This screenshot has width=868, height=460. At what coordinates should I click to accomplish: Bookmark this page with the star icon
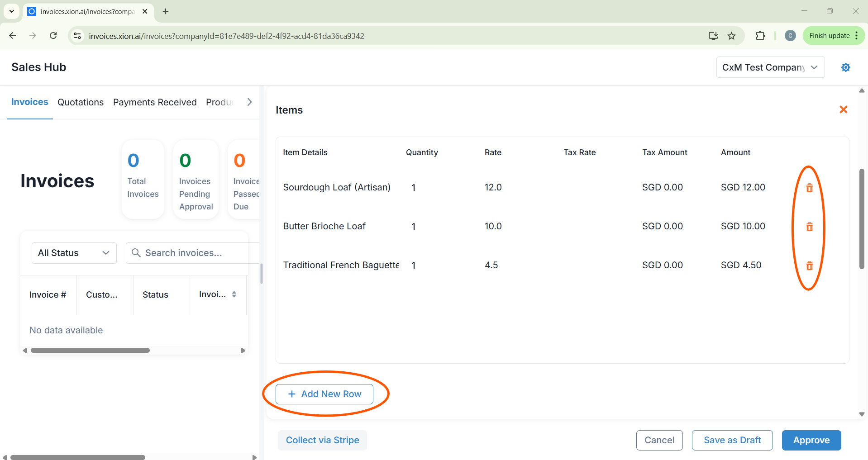click(x=731, y=36)
